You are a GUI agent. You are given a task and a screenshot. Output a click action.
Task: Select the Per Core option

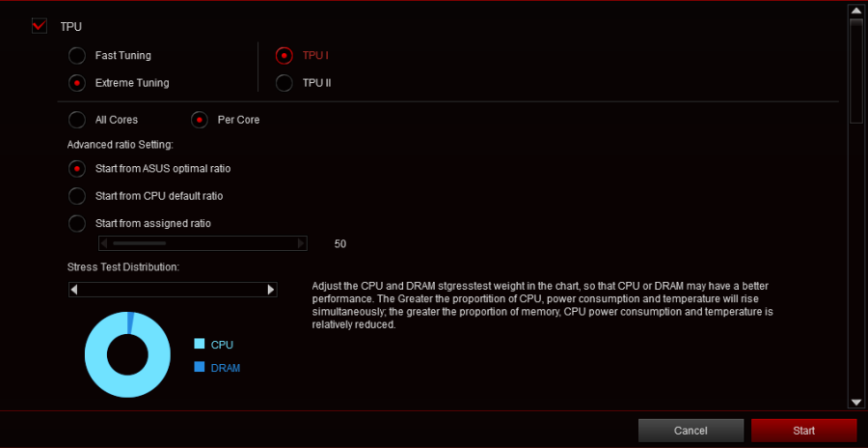(200, 120)
